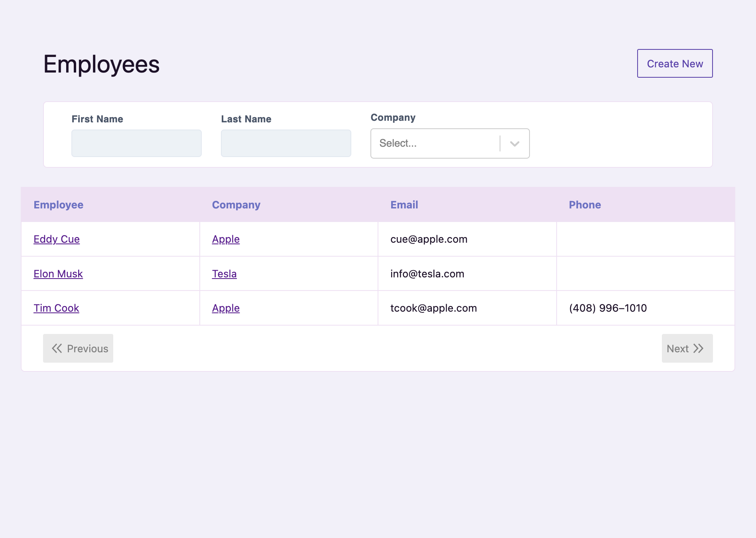Go to the Previous page

[x=78, y=348]
